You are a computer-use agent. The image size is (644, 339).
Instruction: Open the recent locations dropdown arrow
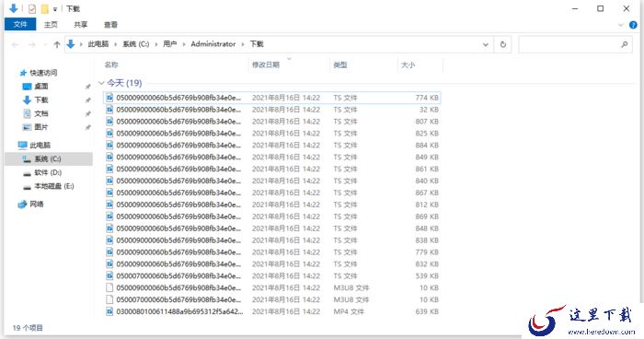coord(45,44)
